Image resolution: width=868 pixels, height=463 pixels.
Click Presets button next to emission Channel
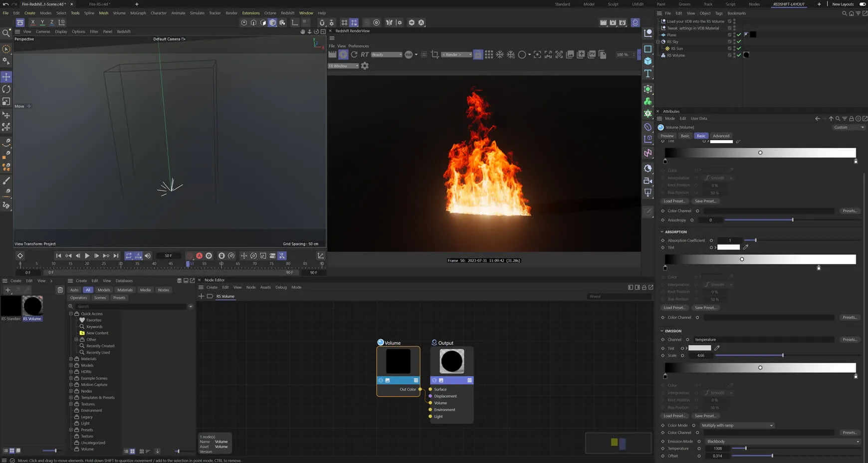tap(849, 340)
